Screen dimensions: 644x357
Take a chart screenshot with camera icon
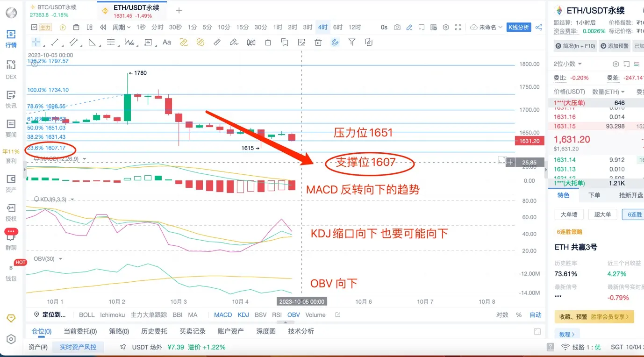pos(397,27)
